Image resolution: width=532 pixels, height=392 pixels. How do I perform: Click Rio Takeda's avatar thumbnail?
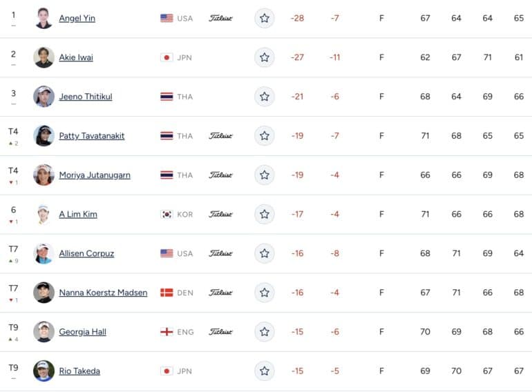(44, 371)
